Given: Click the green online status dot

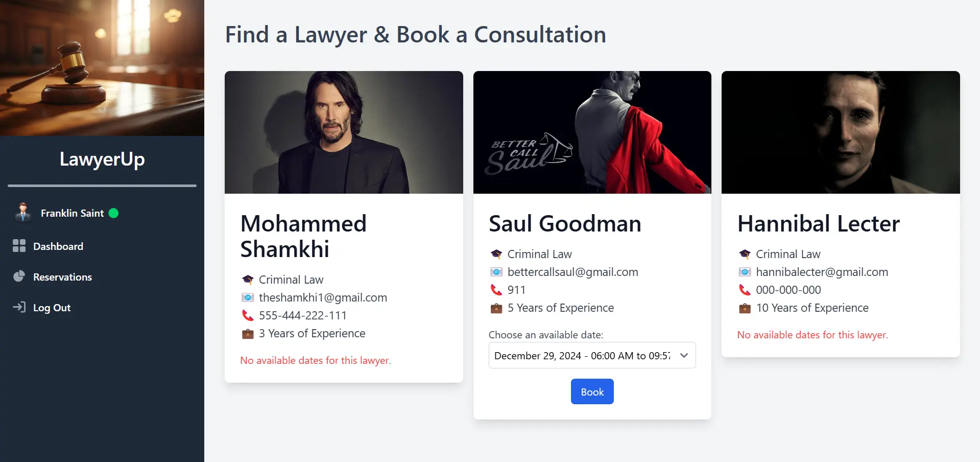Looking at the screenshot, I should point(114,213).
